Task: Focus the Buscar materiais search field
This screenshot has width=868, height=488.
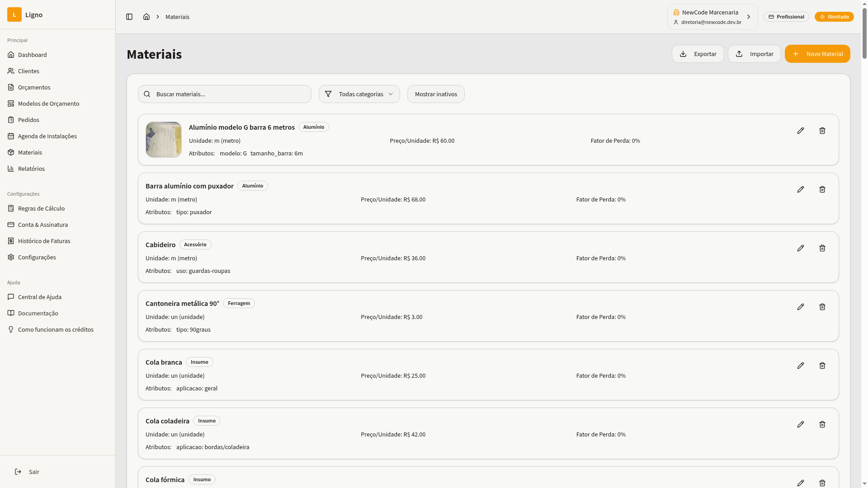Action: (225, 94)
